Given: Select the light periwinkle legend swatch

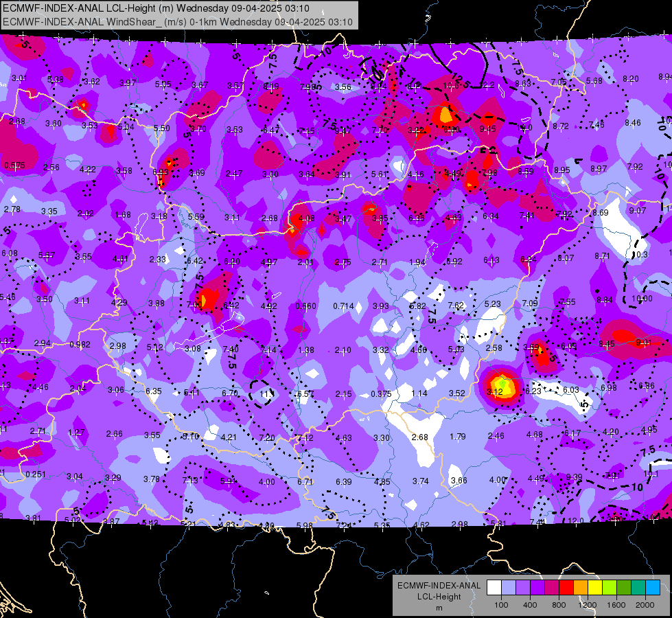Looking at the screenshot, I should (x=509, y=587).
